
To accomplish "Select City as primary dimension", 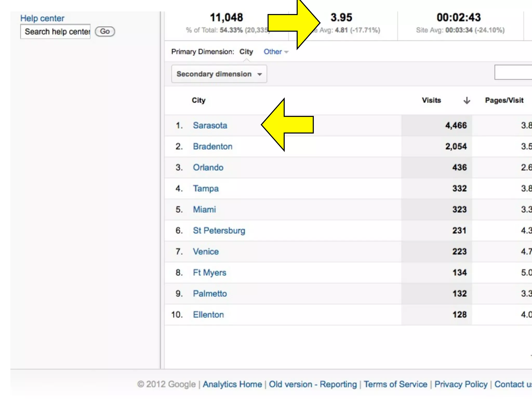I will tap(246, 52).
